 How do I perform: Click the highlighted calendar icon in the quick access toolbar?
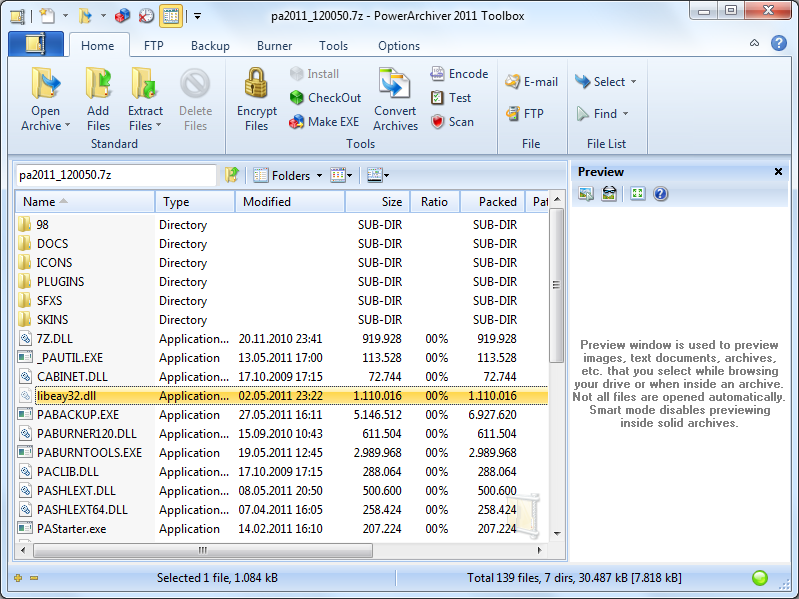[x=171, y=16]
